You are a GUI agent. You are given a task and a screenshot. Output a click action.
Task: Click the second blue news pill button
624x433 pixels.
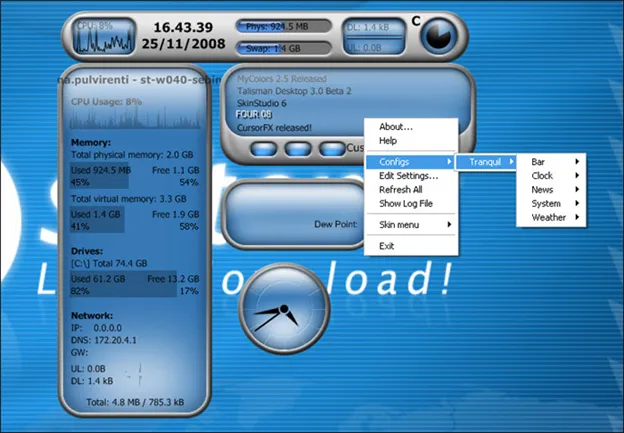tap(298, 149)
